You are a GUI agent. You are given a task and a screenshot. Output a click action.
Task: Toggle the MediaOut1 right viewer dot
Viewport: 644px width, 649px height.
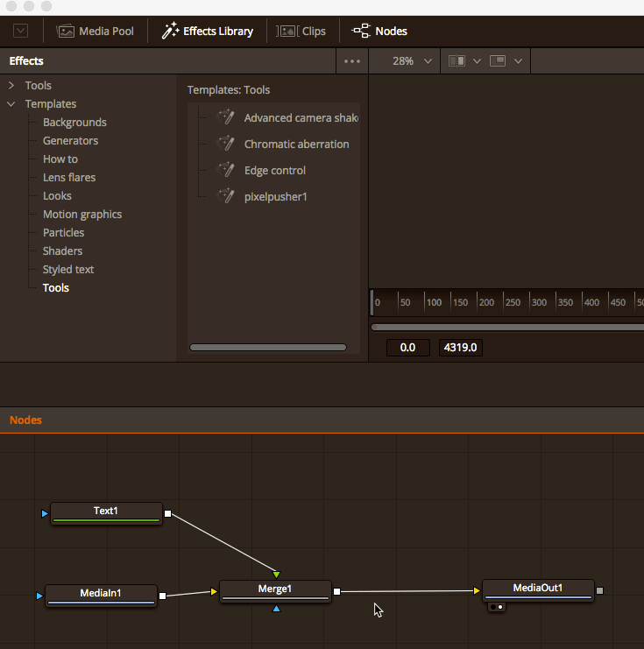click(500, 607)
